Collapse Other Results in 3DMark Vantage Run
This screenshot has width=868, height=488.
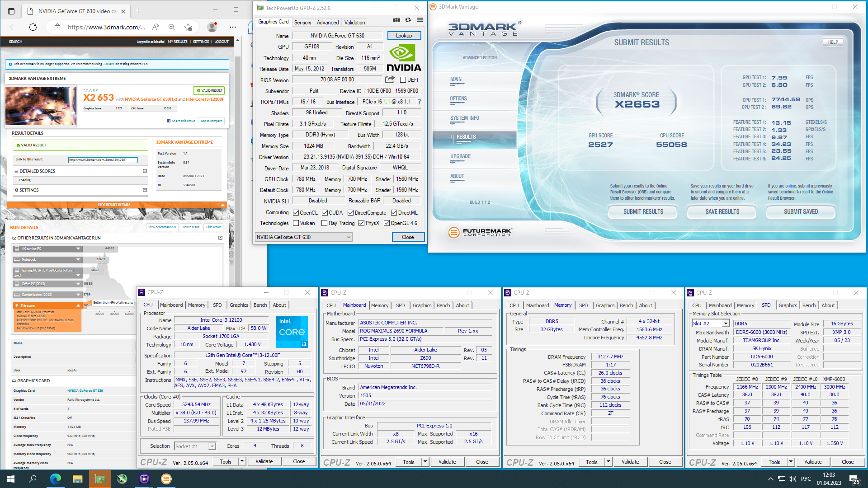(x=220, y=238)
